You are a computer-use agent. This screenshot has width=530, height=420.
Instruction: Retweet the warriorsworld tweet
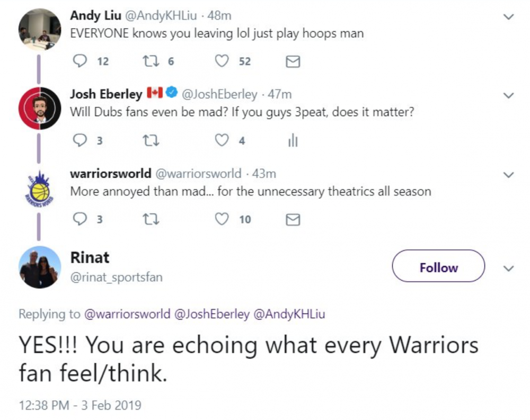click(149, 219)
